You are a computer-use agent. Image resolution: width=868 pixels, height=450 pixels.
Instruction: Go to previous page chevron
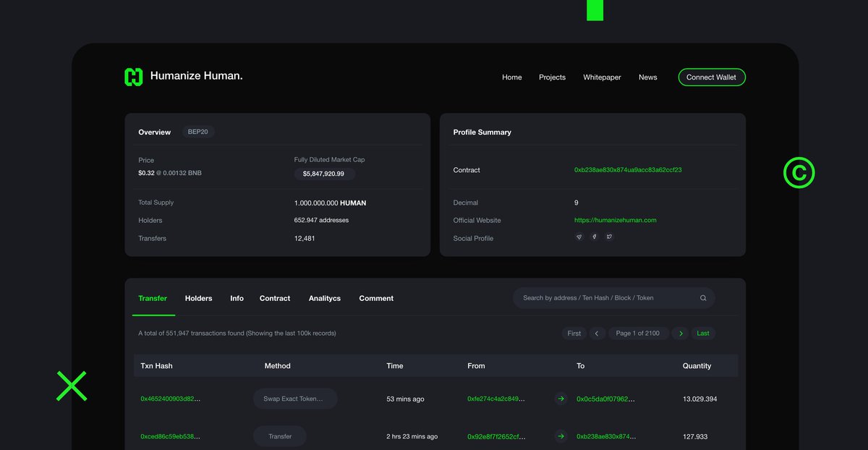(x=597, y=334)
